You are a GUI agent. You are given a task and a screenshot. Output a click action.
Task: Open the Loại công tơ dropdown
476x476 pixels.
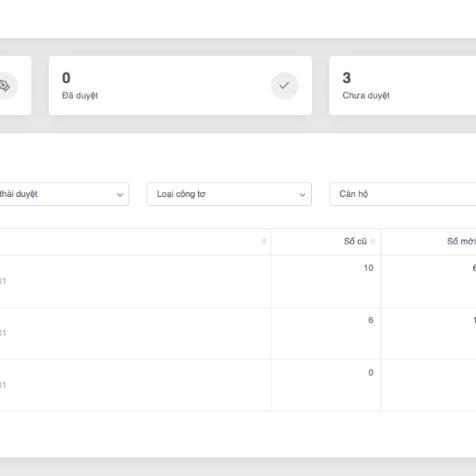(x=228, y=194)
